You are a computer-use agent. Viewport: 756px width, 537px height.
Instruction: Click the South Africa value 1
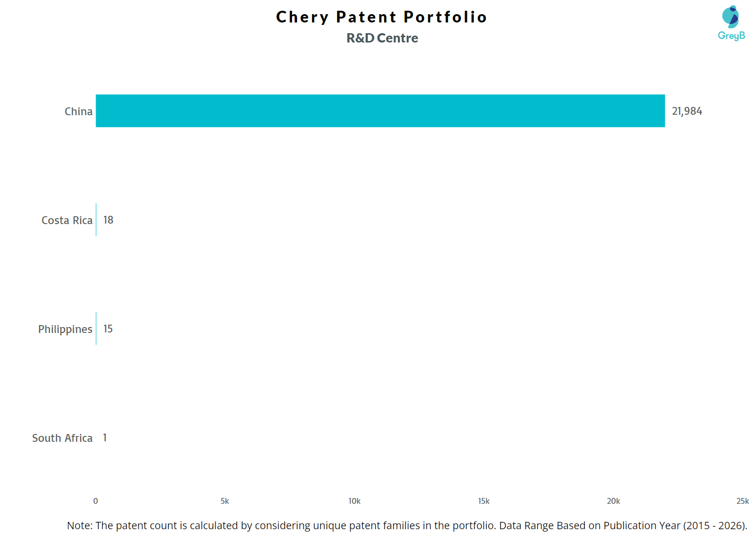pyautogui.click(x=105, y=438)
